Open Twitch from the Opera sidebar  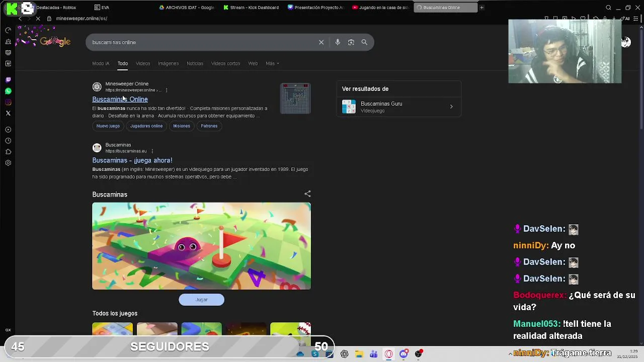pos(8,80)
